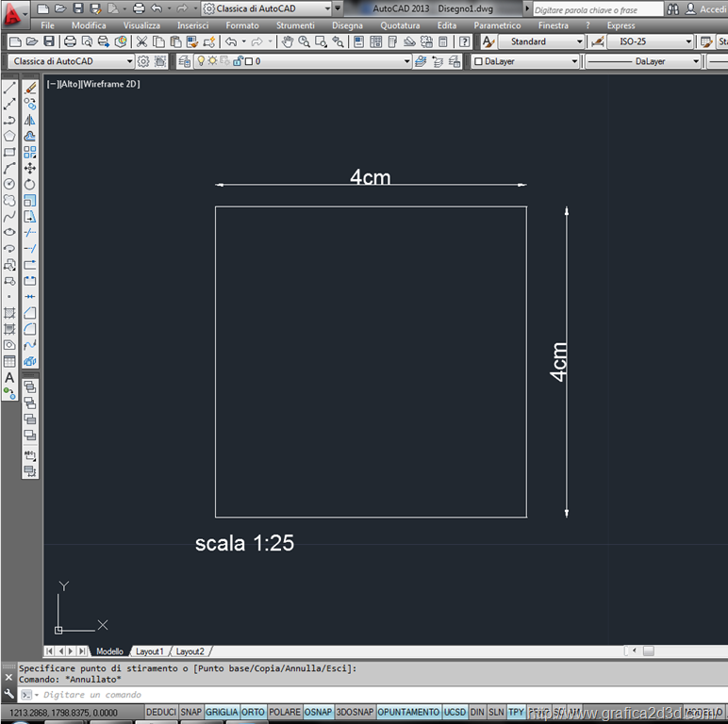The width and height of the screenshot is (728, 724).
Task: Select the Polygon draw tool
Action: tap(9, 136)
